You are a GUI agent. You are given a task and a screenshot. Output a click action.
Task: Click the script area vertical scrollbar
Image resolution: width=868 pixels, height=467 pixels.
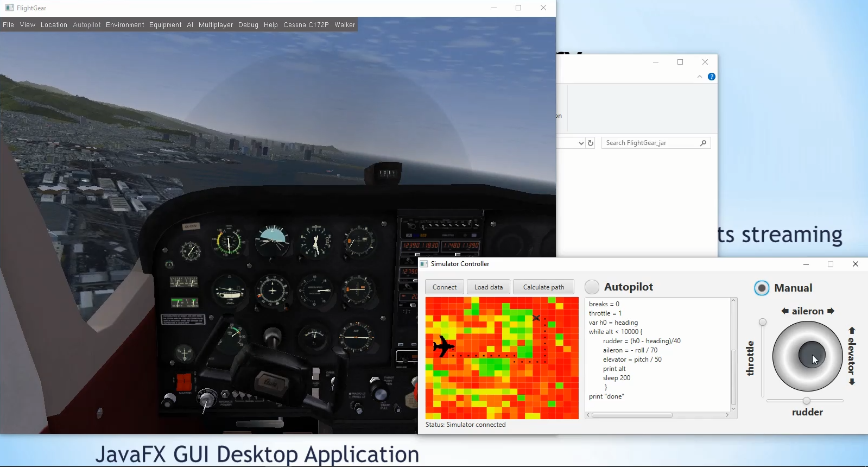[733, 377]
